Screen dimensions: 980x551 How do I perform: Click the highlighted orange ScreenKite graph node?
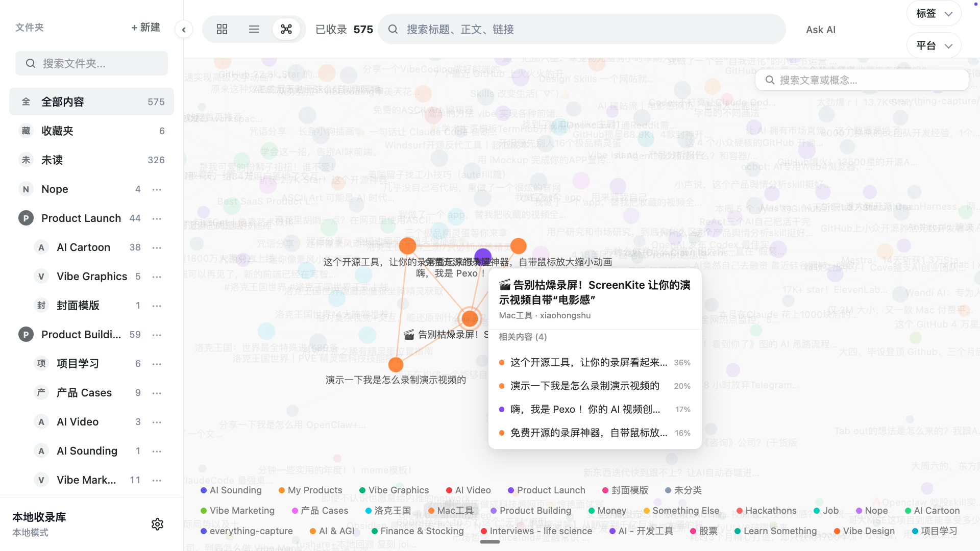pyautogui.click(x=470, y=319)
